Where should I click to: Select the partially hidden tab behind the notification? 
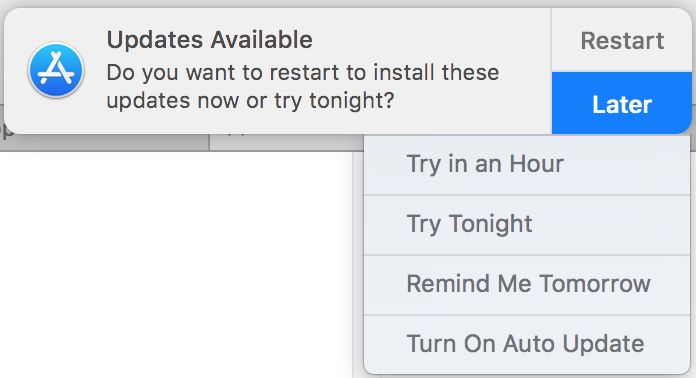286,142
